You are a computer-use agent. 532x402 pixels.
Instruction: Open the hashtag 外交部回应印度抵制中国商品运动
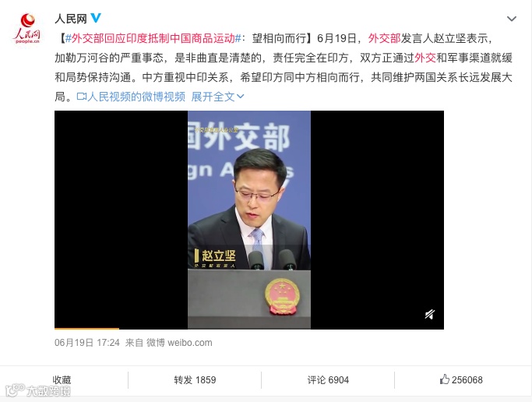(x=153, y=38)
